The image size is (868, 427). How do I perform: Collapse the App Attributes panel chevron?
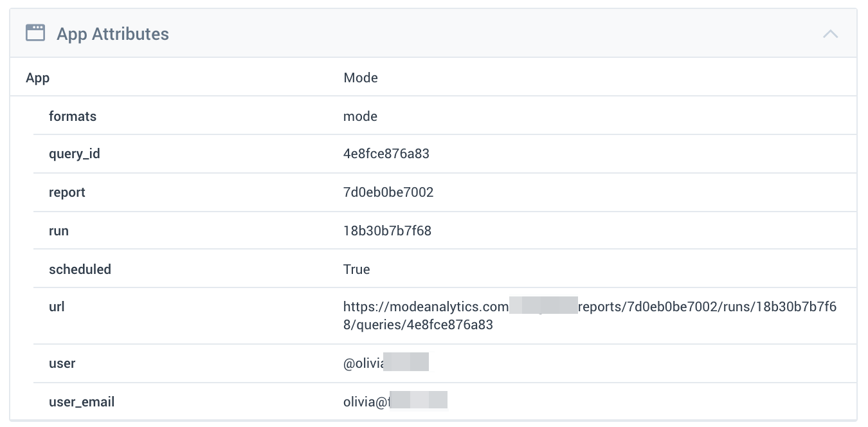830,33
